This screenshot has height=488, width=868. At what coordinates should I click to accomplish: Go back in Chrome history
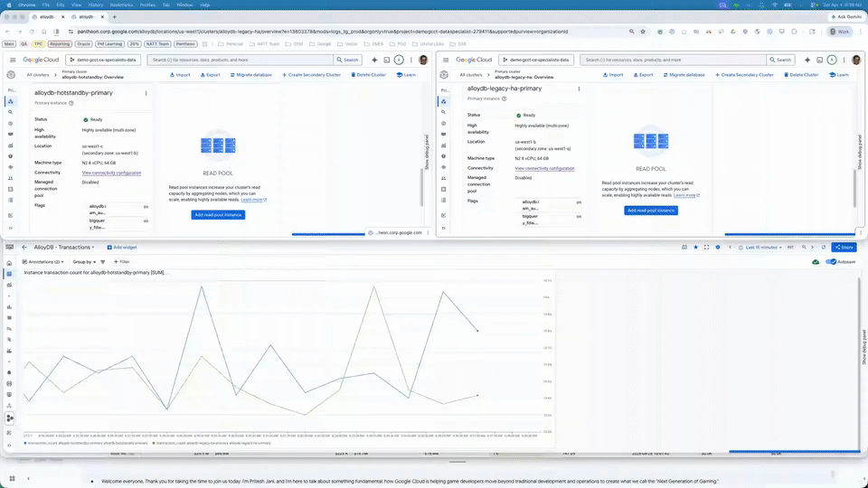pos(7,32)
